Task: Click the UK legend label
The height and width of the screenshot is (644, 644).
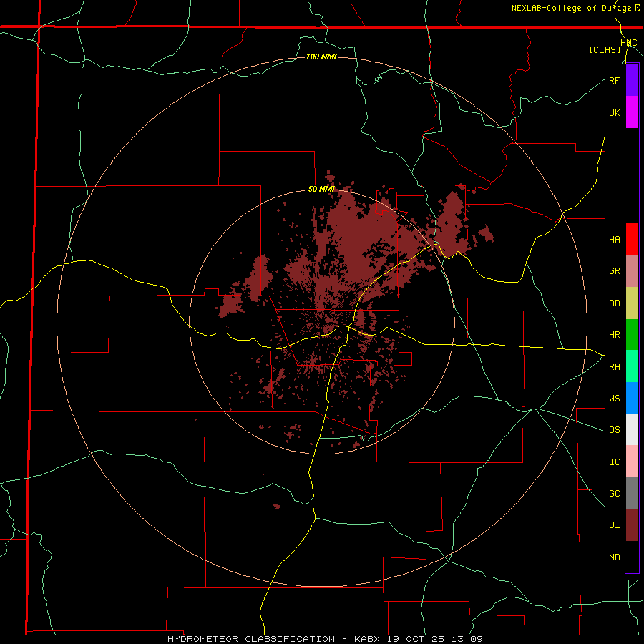Action: [x=614, y=112]
